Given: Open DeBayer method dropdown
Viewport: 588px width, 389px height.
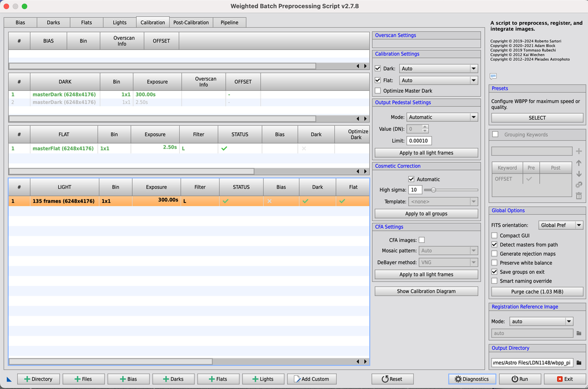Looking at the screenshot, I should pos(448,262).
